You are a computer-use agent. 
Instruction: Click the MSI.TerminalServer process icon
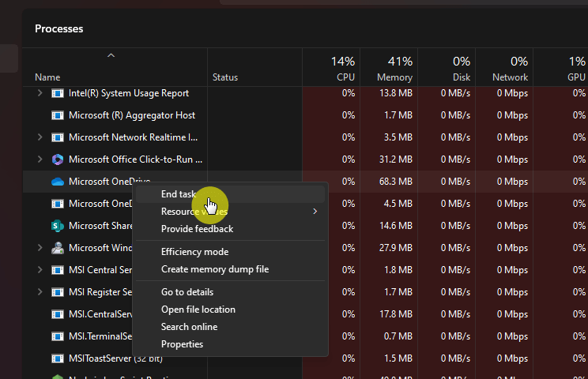click(x=58, y=336)
